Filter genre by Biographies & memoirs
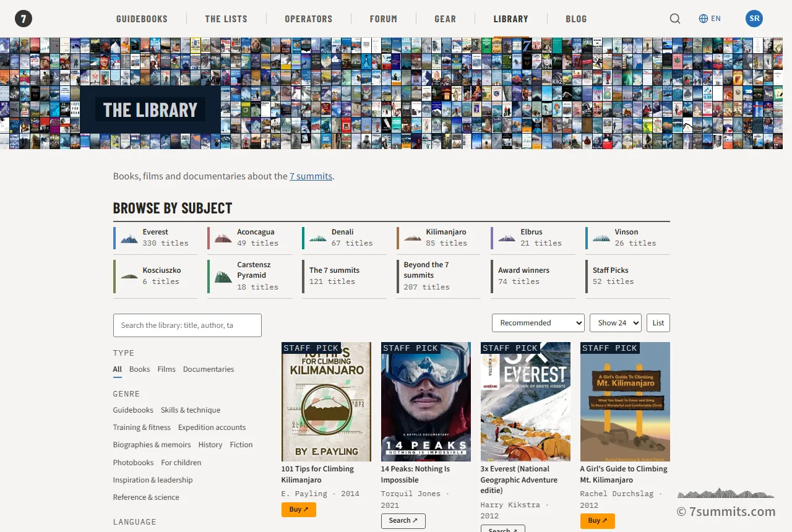This screenshot has width=792, height=532. coord(152,445)
